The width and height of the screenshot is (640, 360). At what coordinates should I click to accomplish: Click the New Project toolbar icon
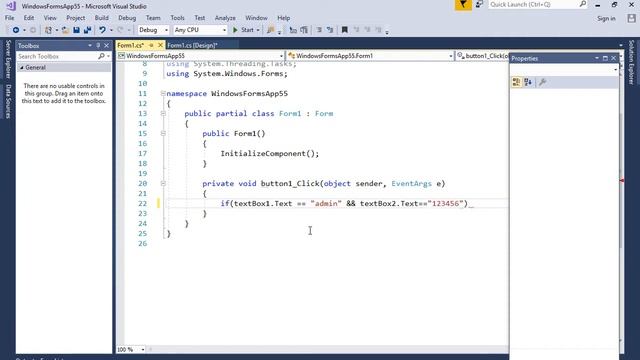[x=48, y=30]
